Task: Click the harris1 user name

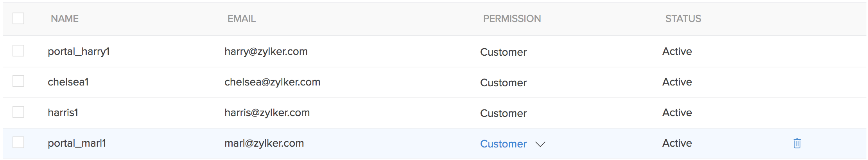Action: [x=63, y=113]
